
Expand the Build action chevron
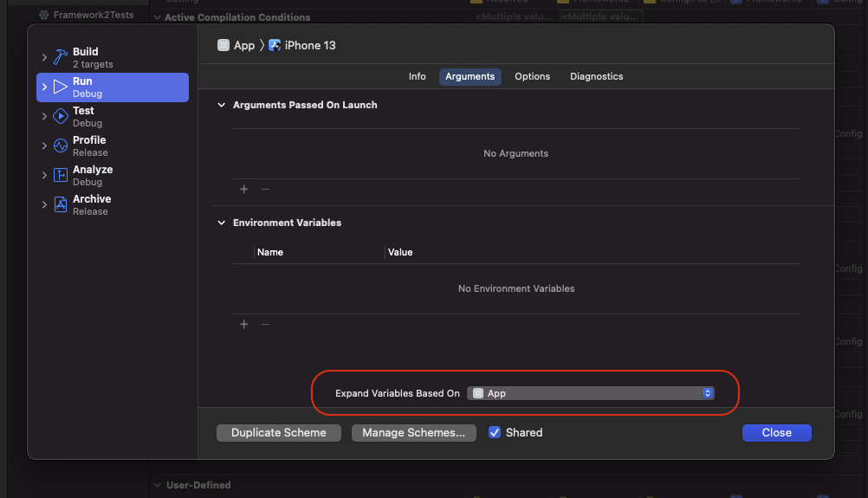44,57
